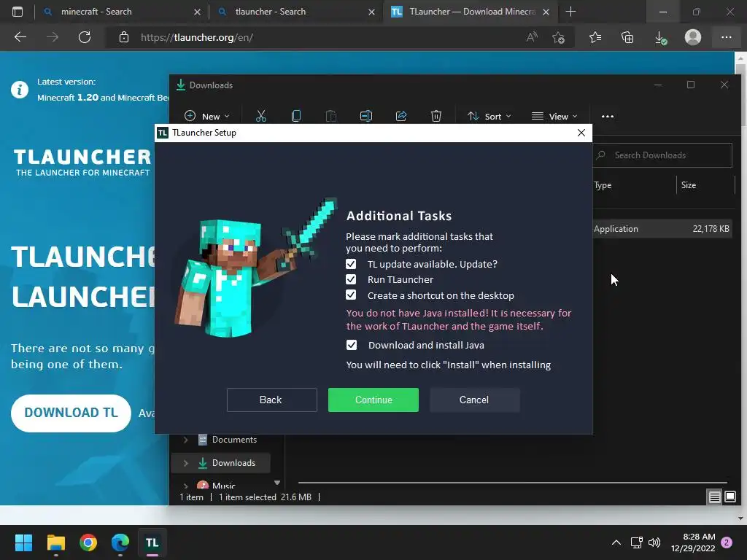Open Microsoft Edge from the taskbar

pos(120,542)
